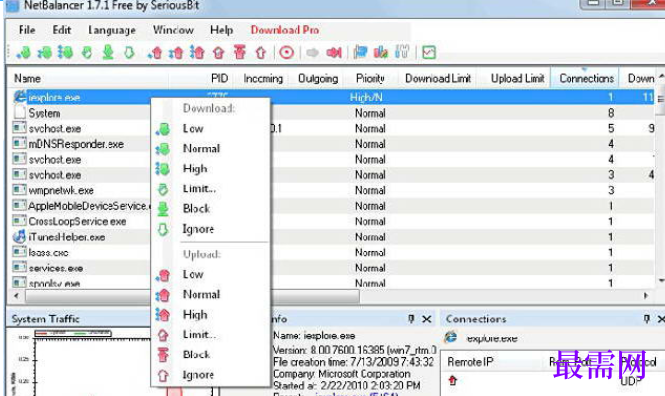Viewport: 665px width, 396px height.
Task: Select the svchost.exe row with 5 connections
Action: point(331,128)
